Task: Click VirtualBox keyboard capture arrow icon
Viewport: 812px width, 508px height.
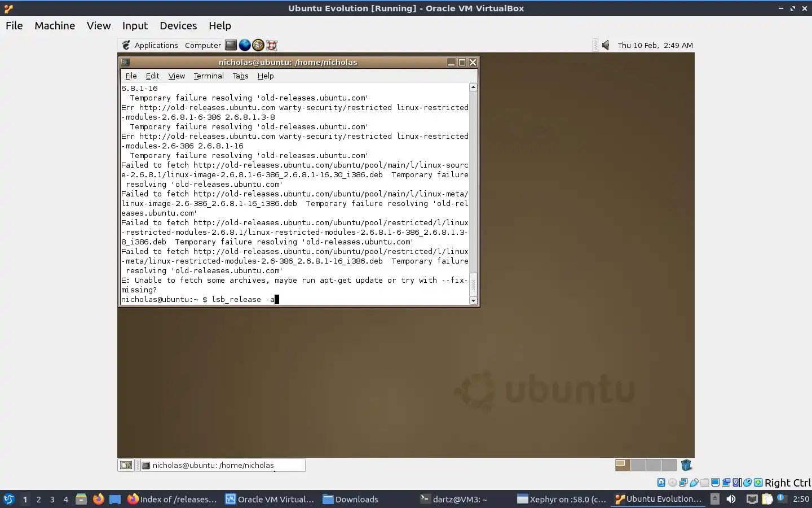Action: (758, 483)
